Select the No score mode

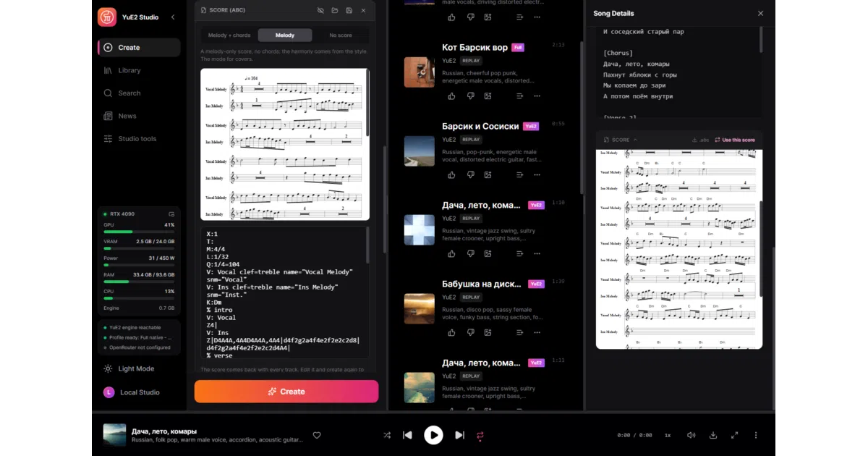(341, 35)
